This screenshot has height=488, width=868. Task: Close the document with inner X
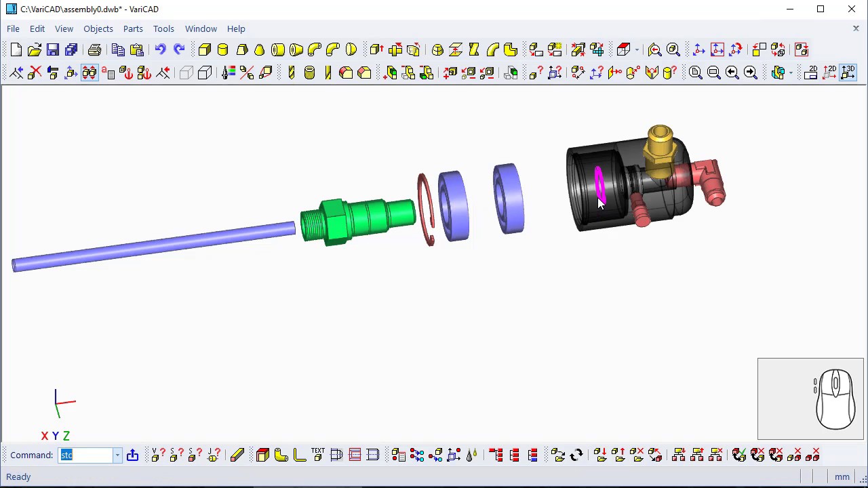click(x=856, y=28)
